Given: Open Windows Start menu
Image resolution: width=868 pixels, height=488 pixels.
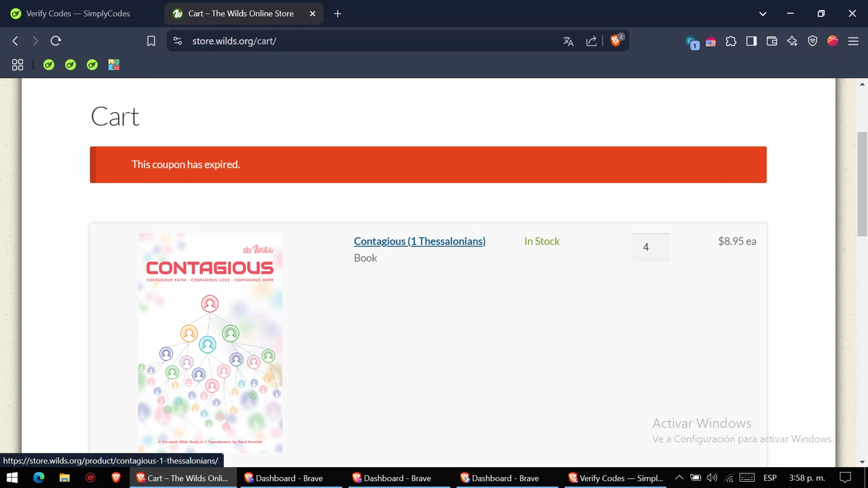Looking at the screenshot, I should point(12,478).
